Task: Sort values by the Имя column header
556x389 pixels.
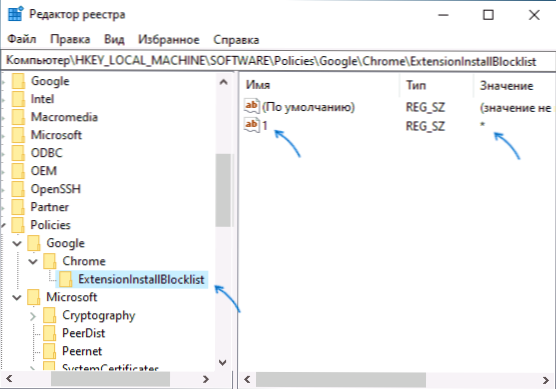Action: tap(320, 85)
